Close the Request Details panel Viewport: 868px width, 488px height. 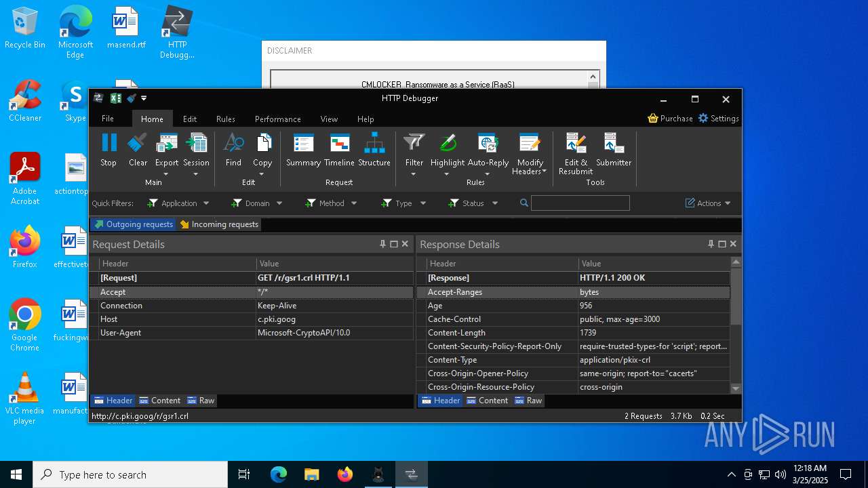(405, 244)
